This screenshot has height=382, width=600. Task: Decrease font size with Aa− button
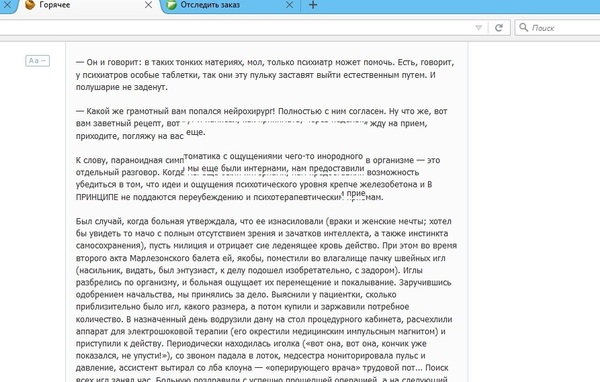[38, 60]
